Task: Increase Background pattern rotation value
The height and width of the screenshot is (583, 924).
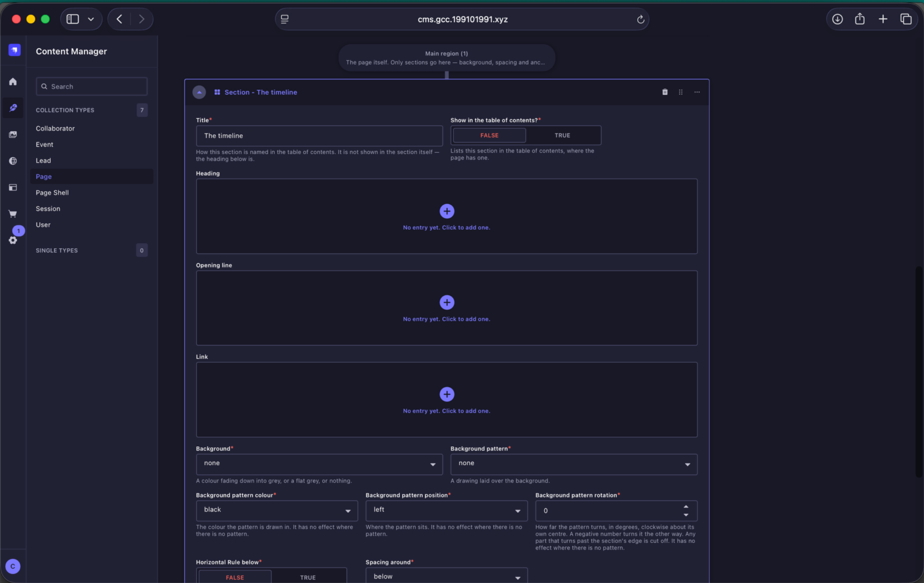Action: point(686,507)
